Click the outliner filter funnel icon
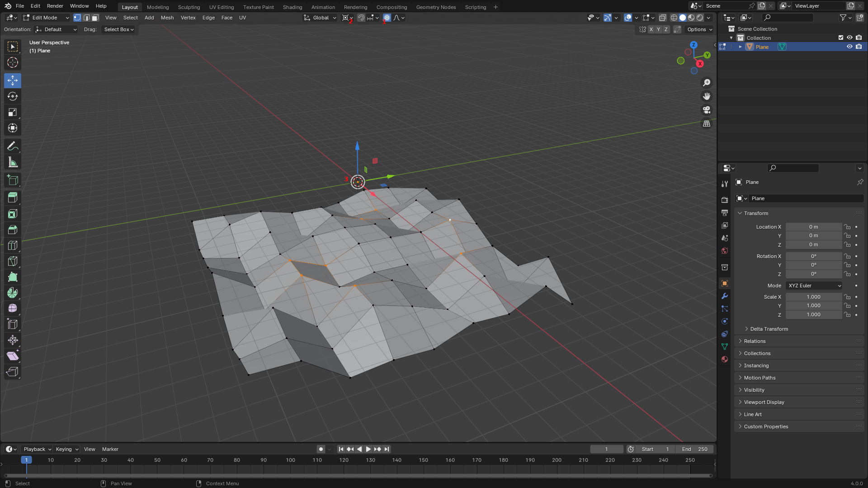 pyautogui.click(x=843, y=18)
